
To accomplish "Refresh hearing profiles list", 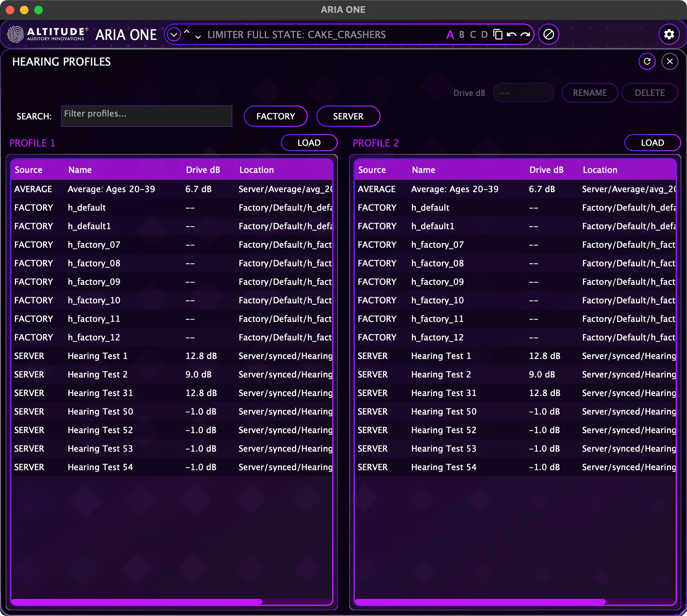I will coord(647,61).
